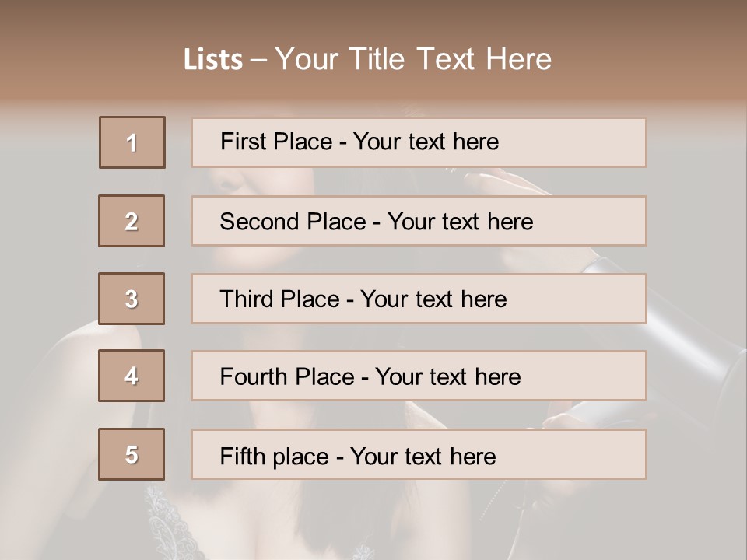
Task: Click 'Your Title Text Here' in title
Action: coord(413,60)
